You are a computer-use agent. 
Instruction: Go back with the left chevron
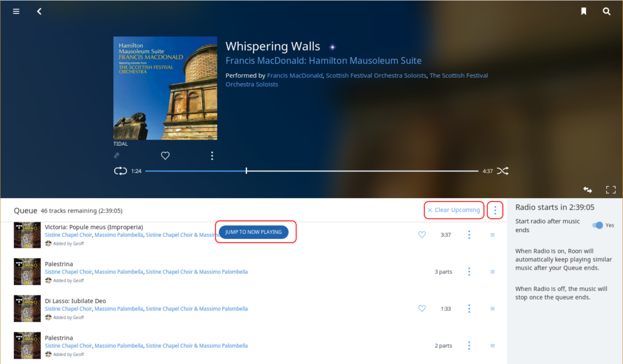tap(40, 12)
